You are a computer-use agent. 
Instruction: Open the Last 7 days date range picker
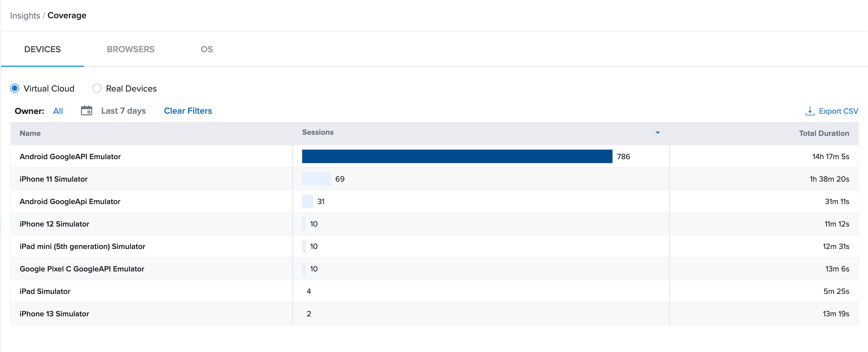(x=123, y=111)
